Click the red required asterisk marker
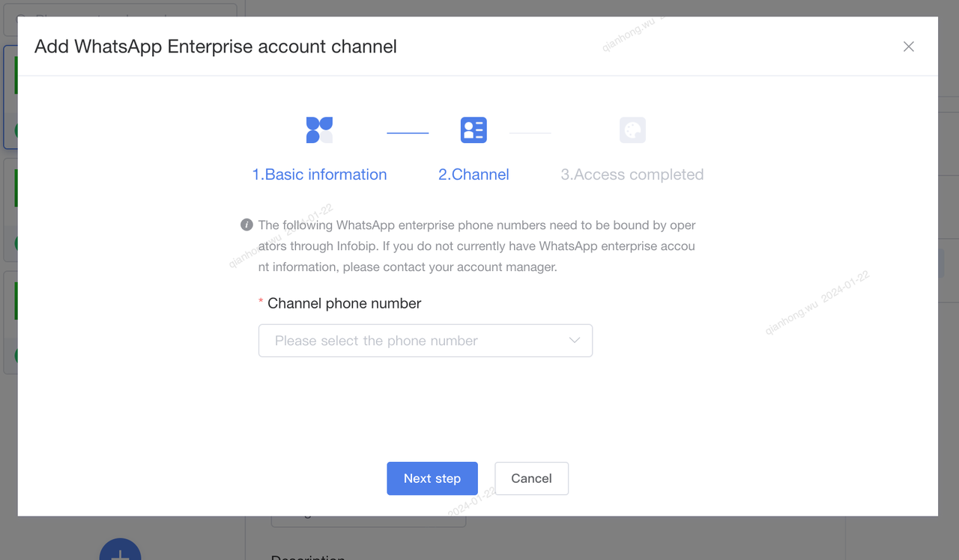Image resolution: width=959 pixels, height=560 pixels. [x=261, y=302]
